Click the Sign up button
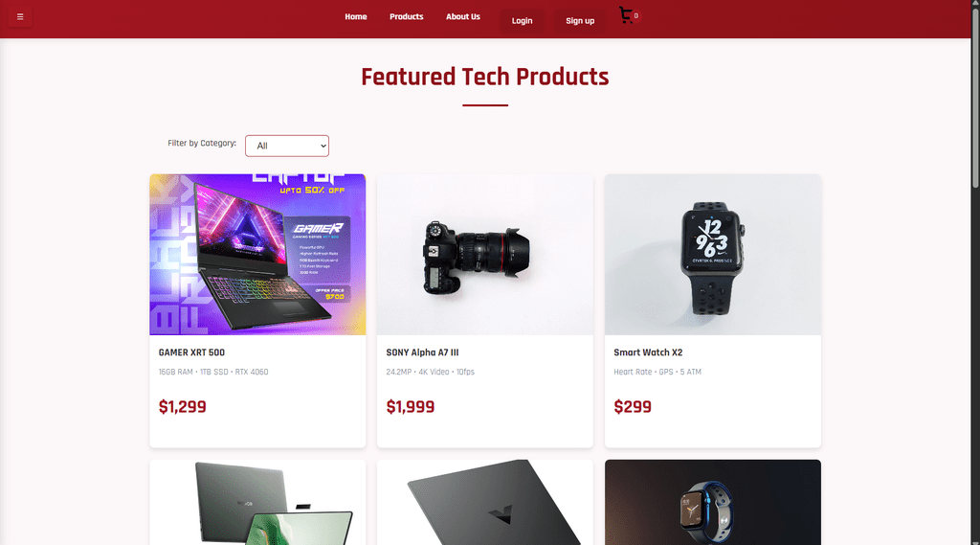This screenshot has width=980, height=545. click(580, 21)
